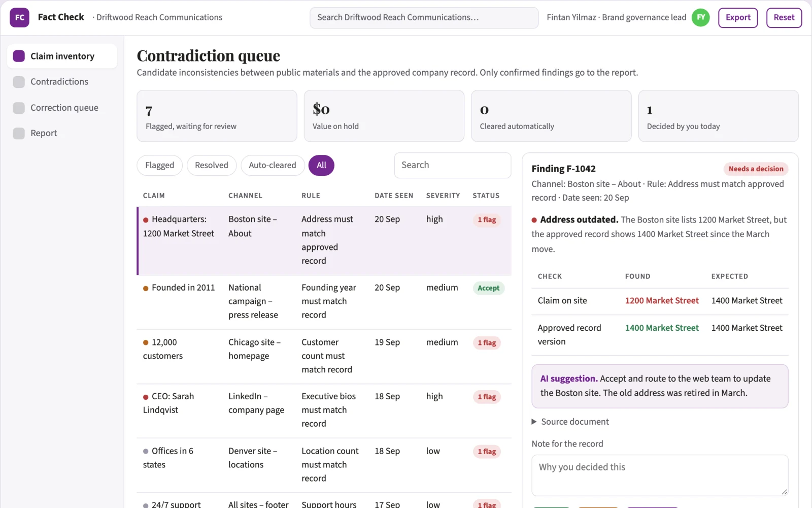Click the Accept status badge
The image size is (812, 508).
(x=488, y=288)
